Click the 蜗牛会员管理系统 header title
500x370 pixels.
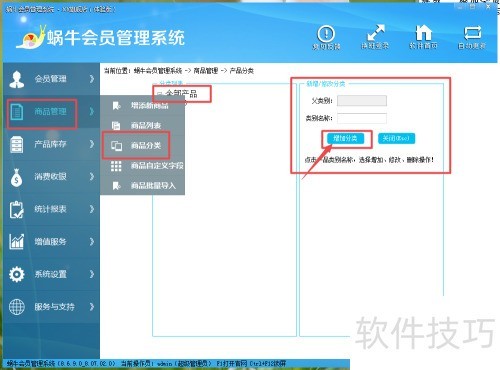tap(116, 37)
